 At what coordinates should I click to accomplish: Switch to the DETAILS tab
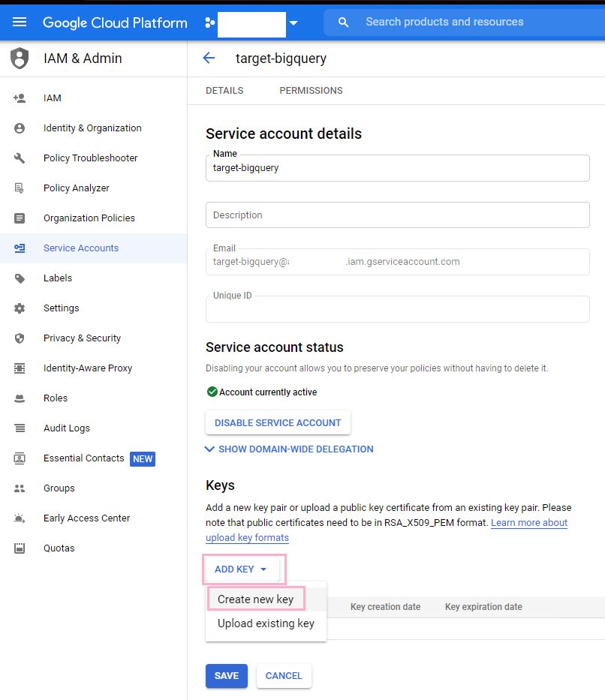pos(224,91)
